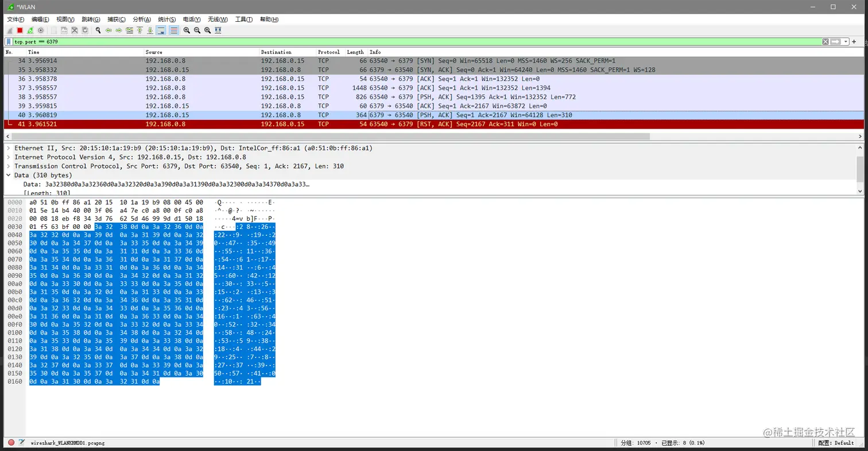The width and height of the screenshot is (868, 451).
Task: Jump to the last packet icon
Action: (x=150, y=30)
